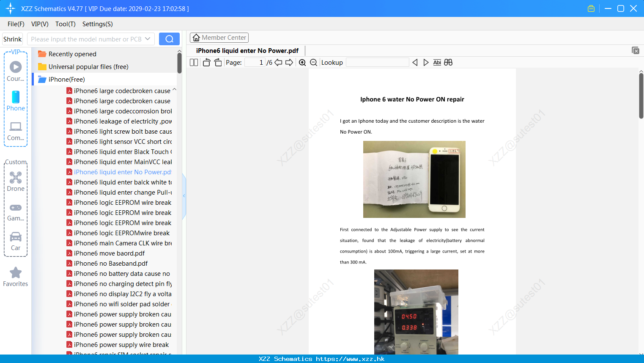Open the Tool(T) menu

click(x=66, y=24)
